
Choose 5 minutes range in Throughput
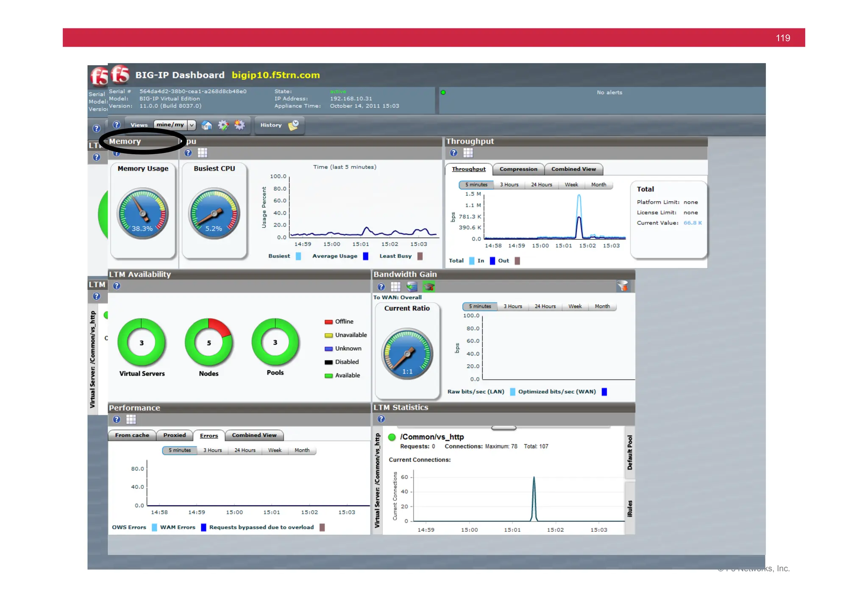coord(476,185)
